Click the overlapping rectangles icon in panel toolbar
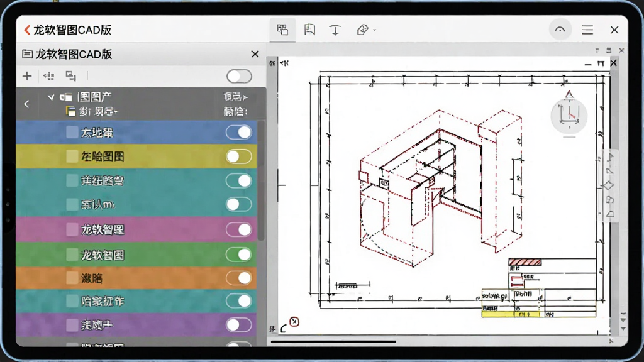644x362 pixels. click(71, 76)
